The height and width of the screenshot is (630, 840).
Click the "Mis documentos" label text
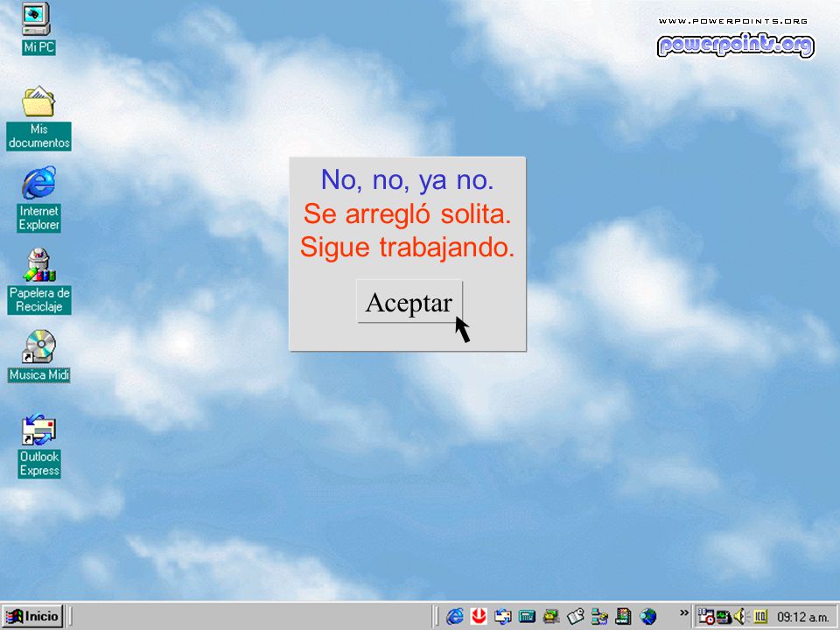click(x=38, y=136)
